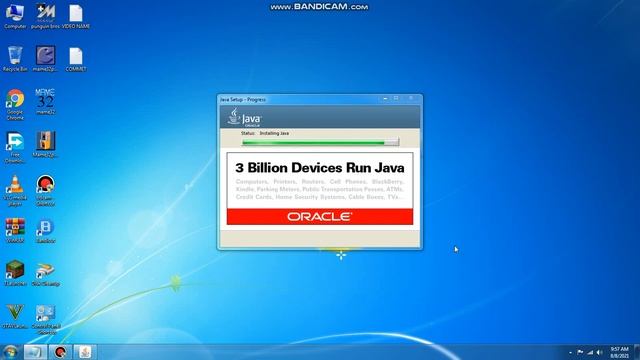The height and width of the screenshot is (360, 640).
Task: Switch to the Java Setup taskbar button
Action: pyautogui.click(x=85, y=352)
